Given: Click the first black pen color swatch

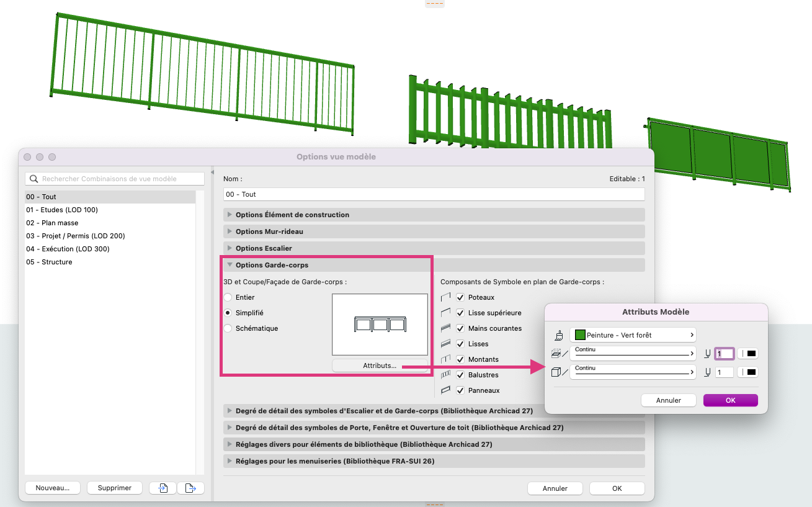Looking at the screenshot, I should coord(747,354).
